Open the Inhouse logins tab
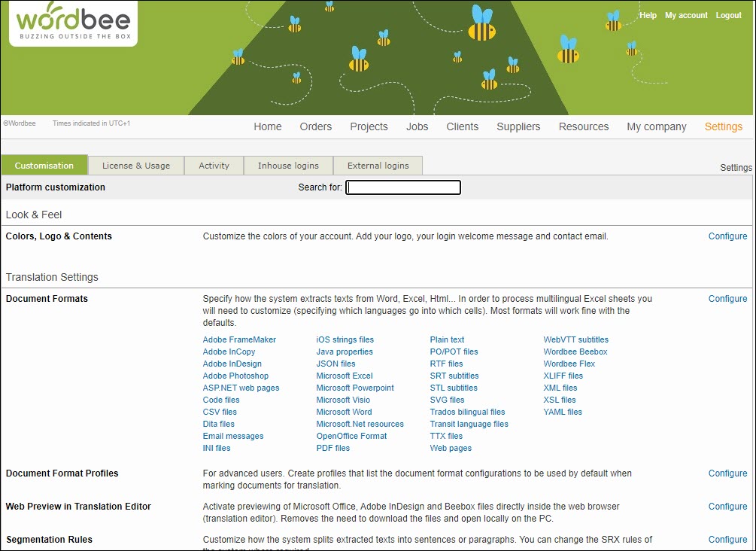 point(288,166)
